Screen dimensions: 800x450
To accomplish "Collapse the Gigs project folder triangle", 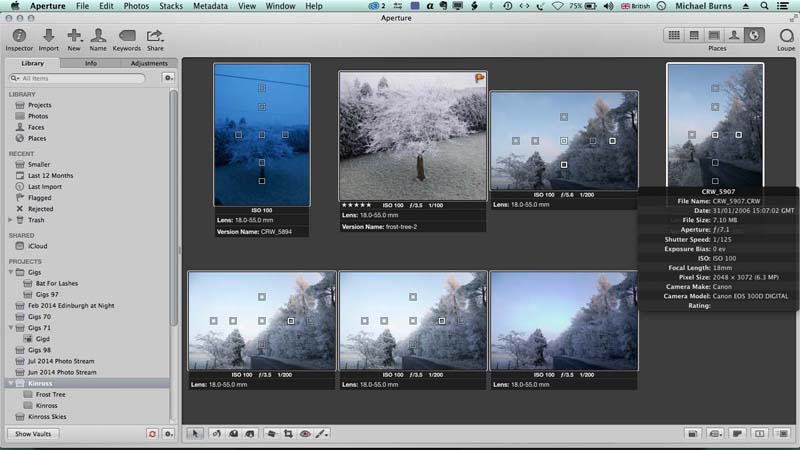I will 10,272.
